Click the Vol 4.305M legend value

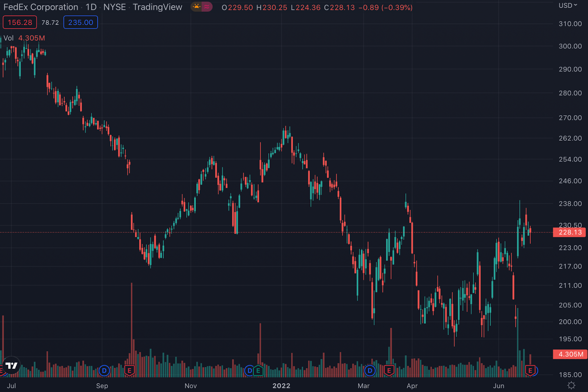point(32,38)
